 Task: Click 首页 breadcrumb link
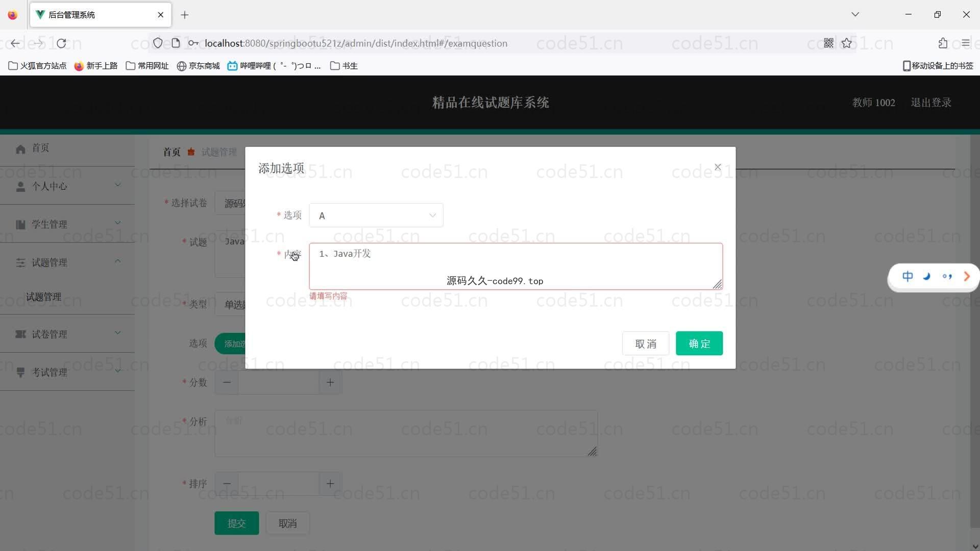pos(171,152)
